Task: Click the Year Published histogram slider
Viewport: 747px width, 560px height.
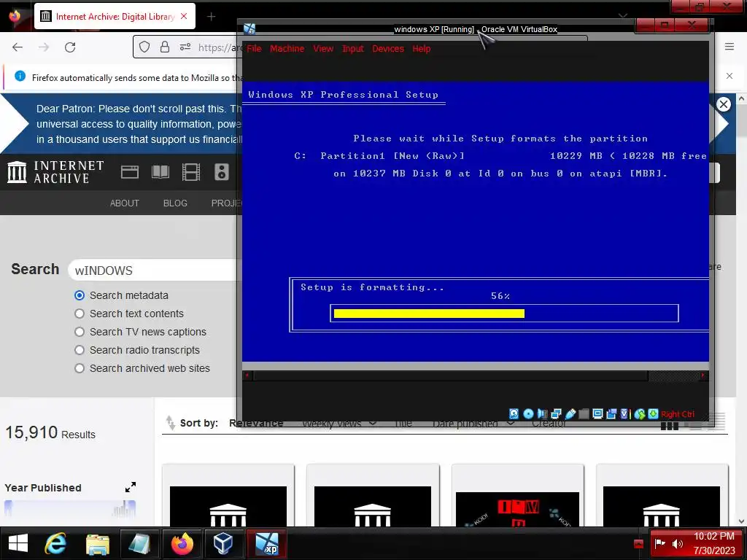Action: 70,508
